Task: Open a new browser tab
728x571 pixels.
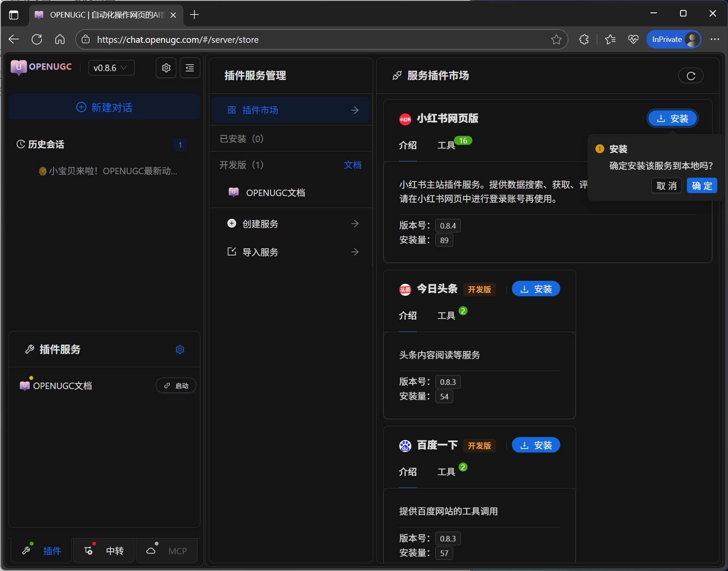Action: click(x=194, y=15)
